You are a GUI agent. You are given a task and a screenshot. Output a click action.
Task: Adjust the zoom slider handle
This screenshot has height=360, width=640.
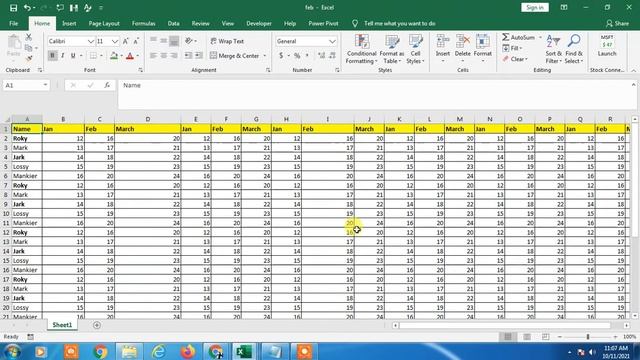click(x=588, y=337)
